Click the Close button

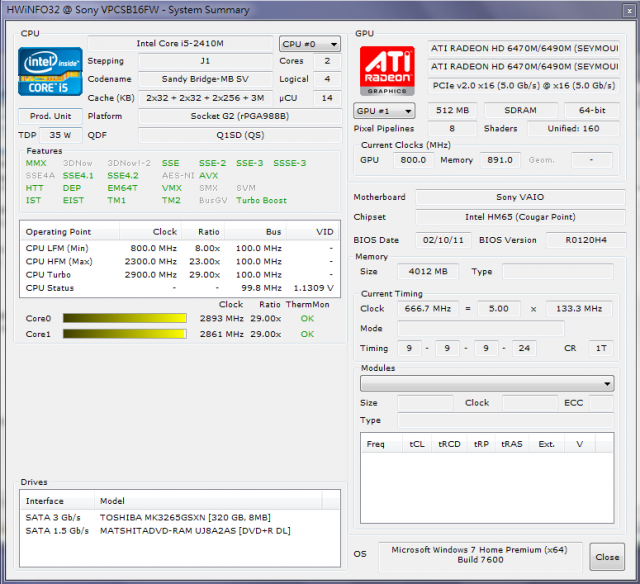tap(607, 557)
